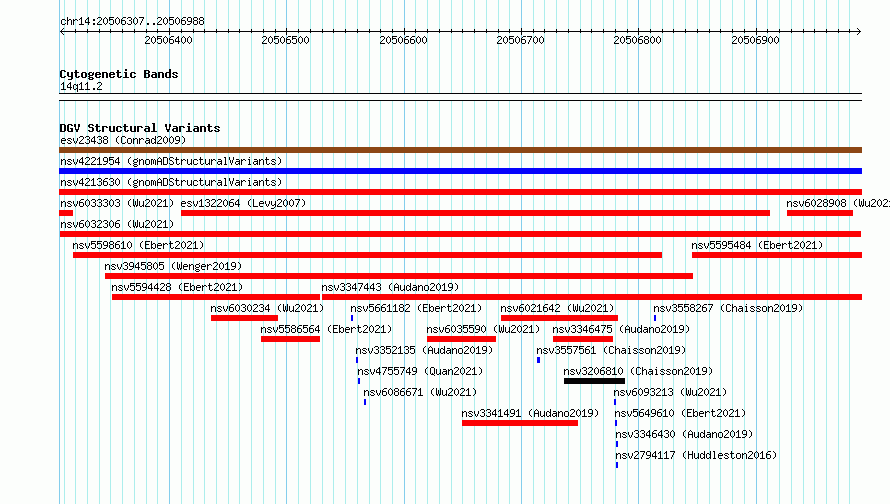The image size is (890, 504).
Task: Click nsv3558267 (Chaisson2019) label
Action: [728, 308]
